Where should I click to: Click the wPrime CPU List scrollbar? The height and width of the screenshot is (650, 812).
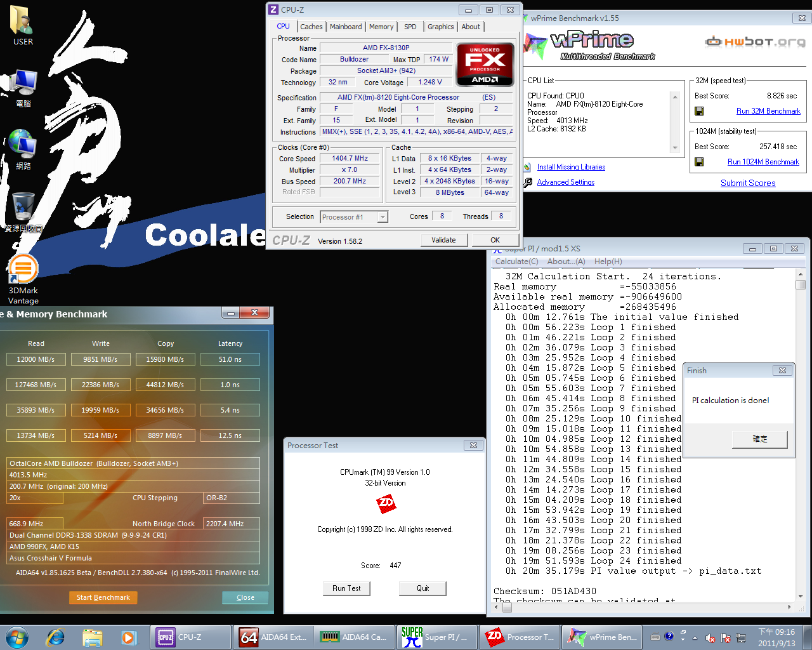tap(675, 123)
